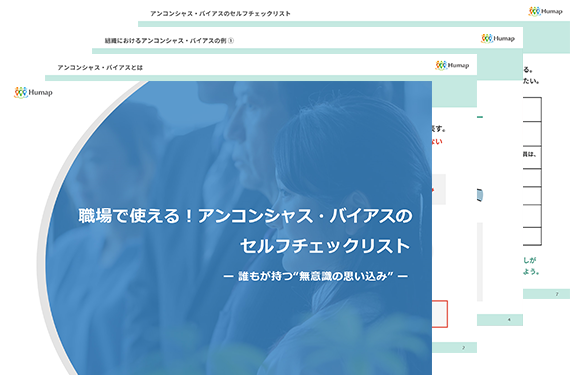Click page number 2 in slide footer

463,348
